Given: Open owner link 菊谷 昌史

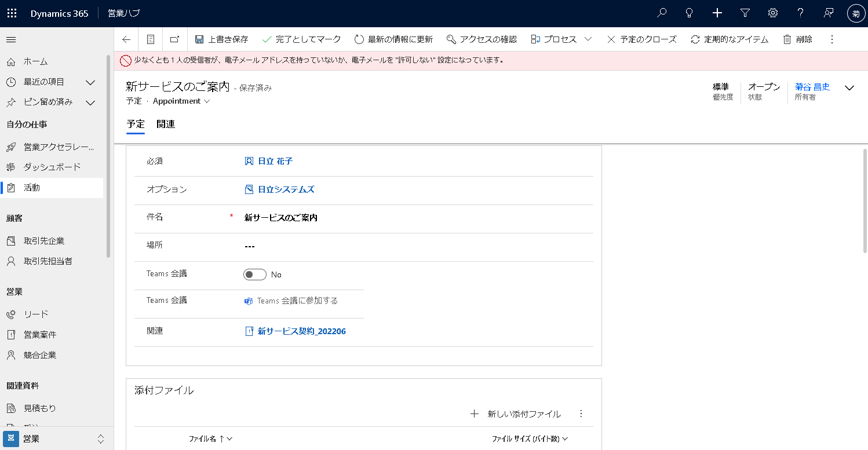Looking at the screenshot, I should tap(812, 87).
